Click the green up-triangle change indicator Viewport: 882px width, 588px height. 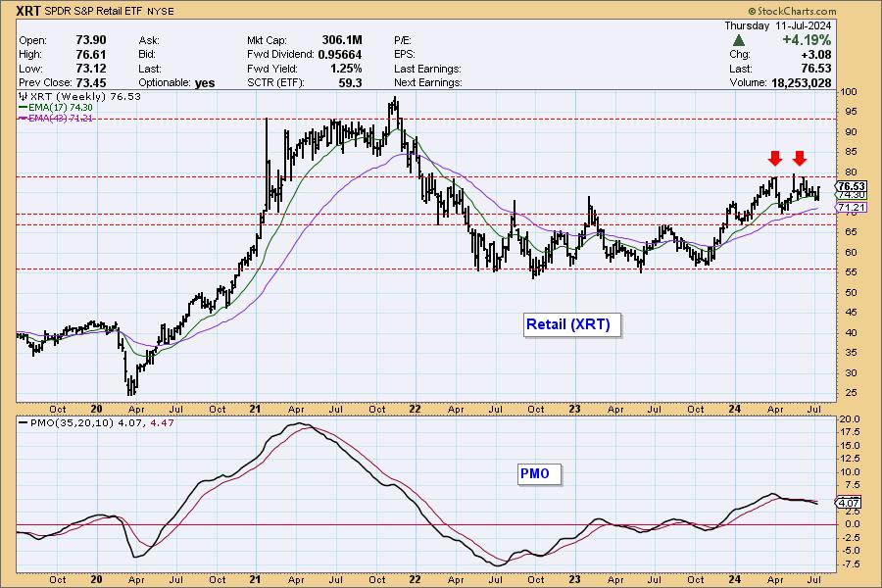[739, 40]
